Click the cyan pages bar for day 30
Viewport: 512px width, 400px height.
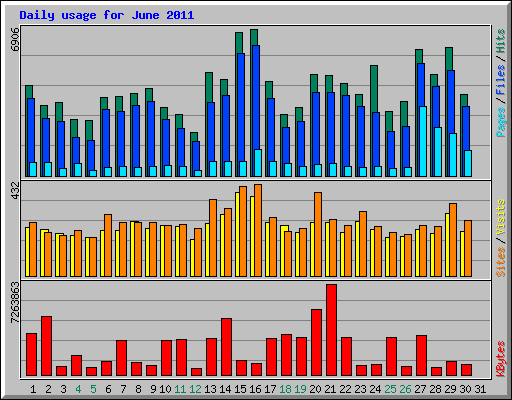click(468, 163)
